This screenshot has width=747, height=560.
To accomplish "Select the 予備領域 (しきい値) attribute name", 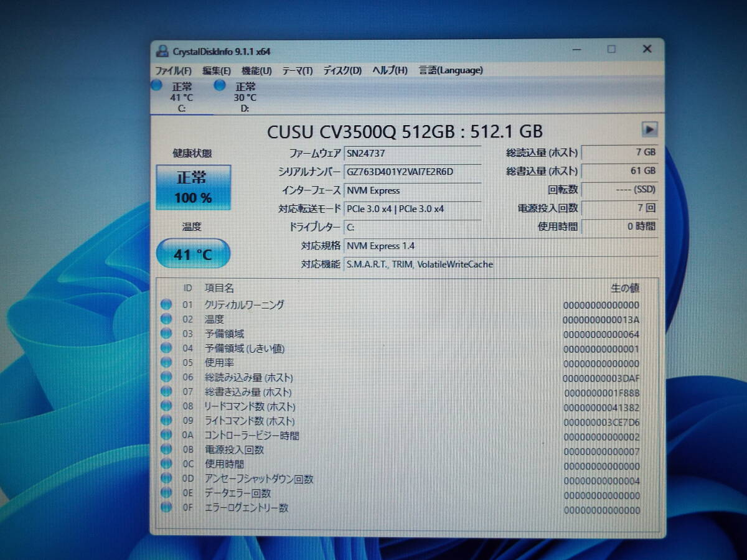I will pos(245,348).
